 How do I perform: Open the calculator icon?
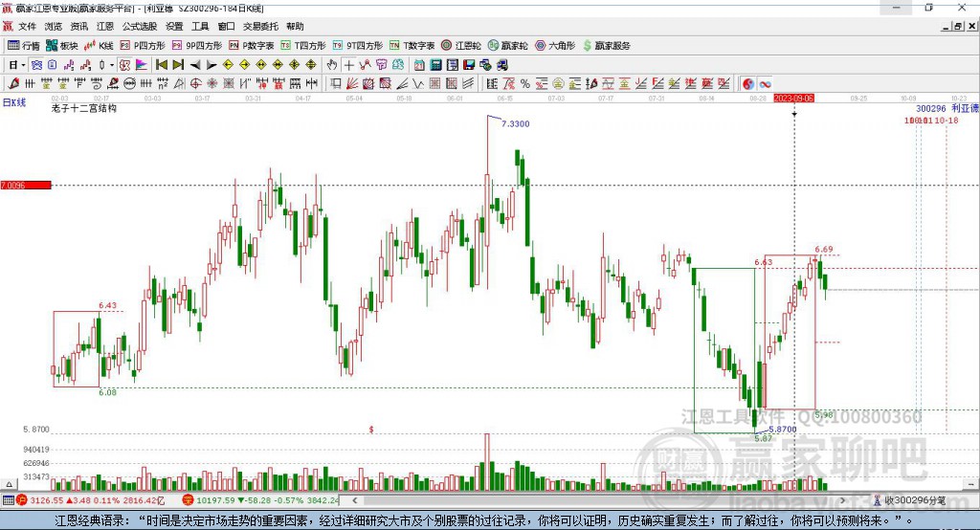click(x=435, y=65)
